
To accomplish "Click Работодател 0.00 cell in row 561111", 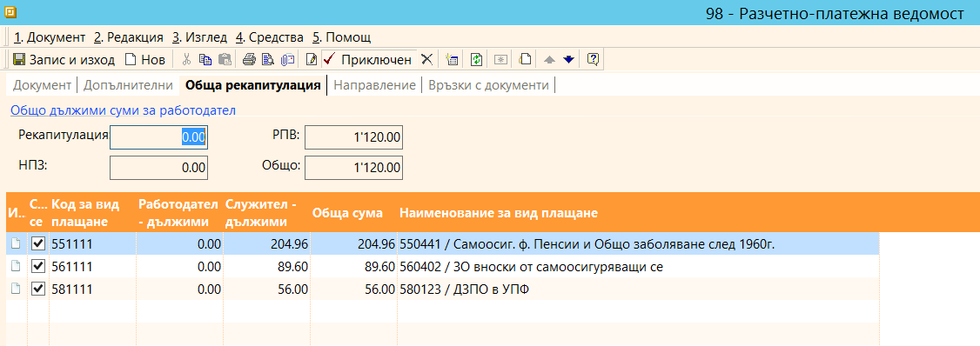I will coord(179,266).
